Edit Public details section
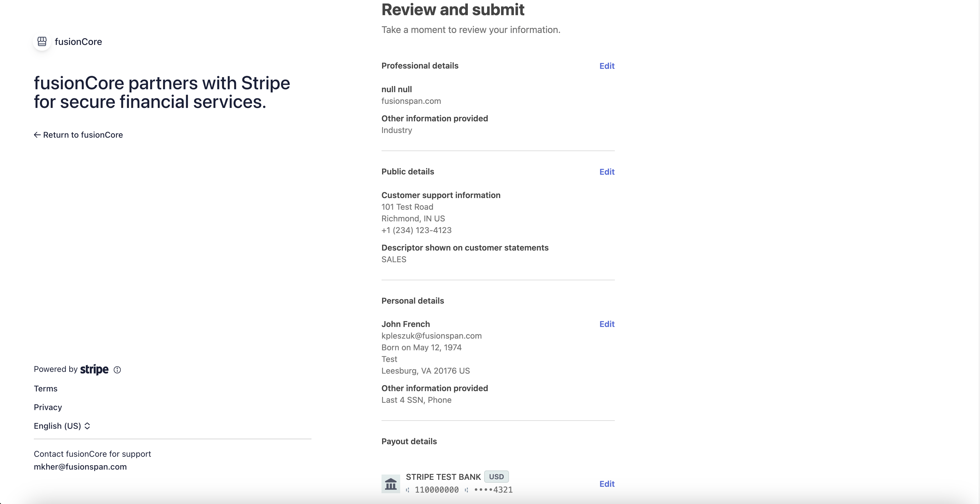This screenshot has height=504, width=980. point(607,171)
